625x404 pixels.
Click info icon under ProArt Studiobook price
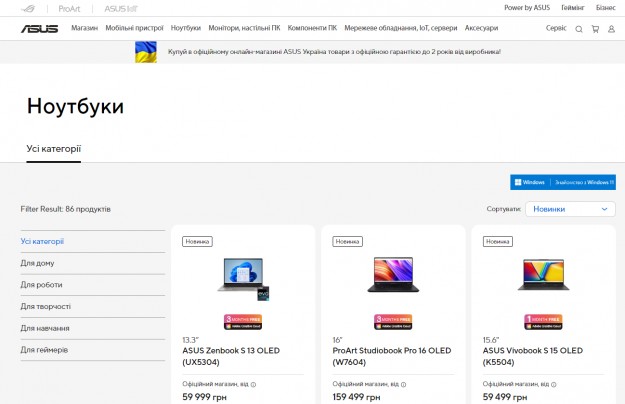point(403,384)
